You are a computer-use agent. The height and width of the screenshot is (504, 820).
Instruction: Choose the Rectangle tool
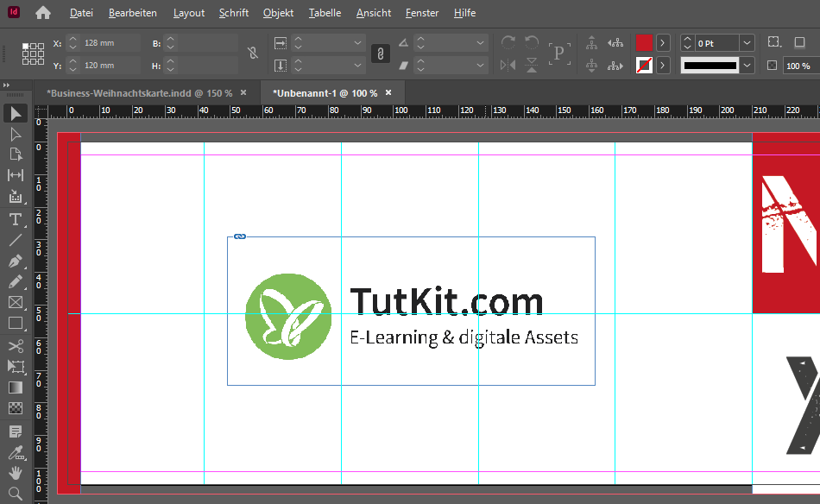pos(16,324)
